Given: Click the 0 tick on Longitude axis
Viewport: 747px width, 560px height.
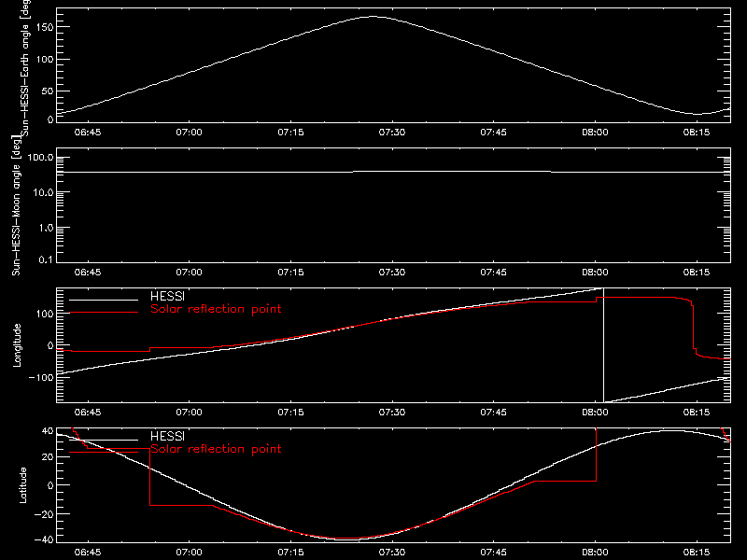Looking at the screenshot, I should pos(50,345).
